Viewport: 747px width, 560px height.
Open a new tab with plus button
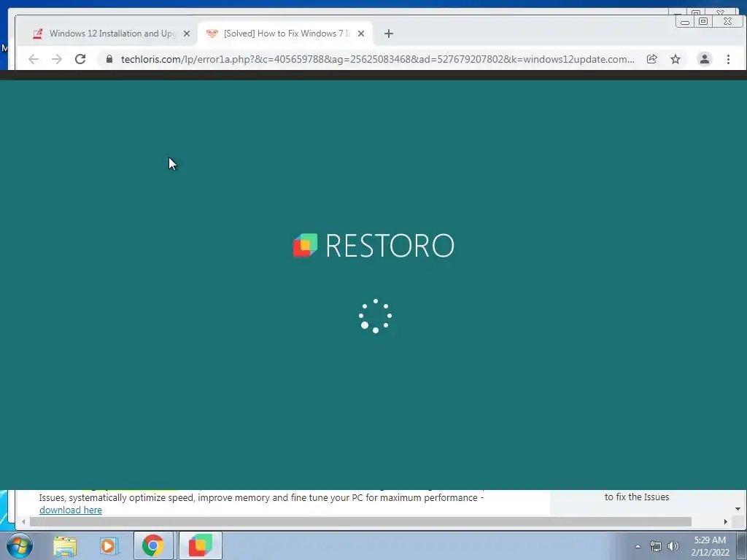click(389, 34)
